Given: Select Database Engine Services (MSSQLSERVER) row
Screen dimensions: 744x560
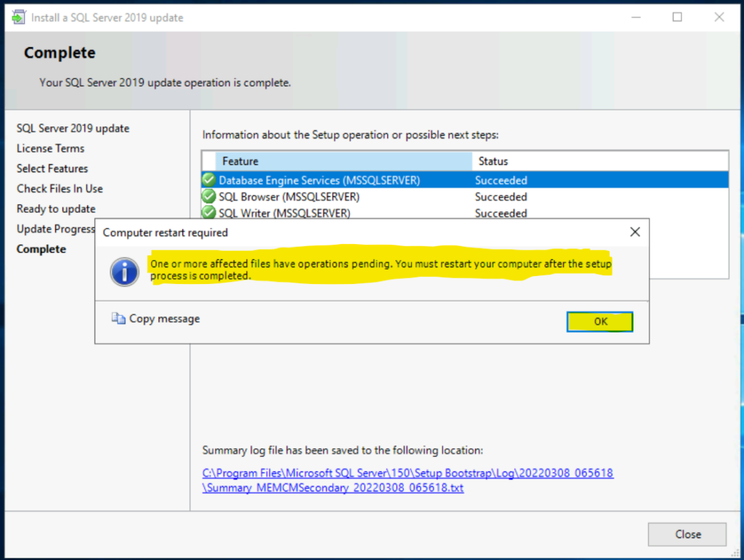Looking at the screenshot, I should tap(465, 180).
